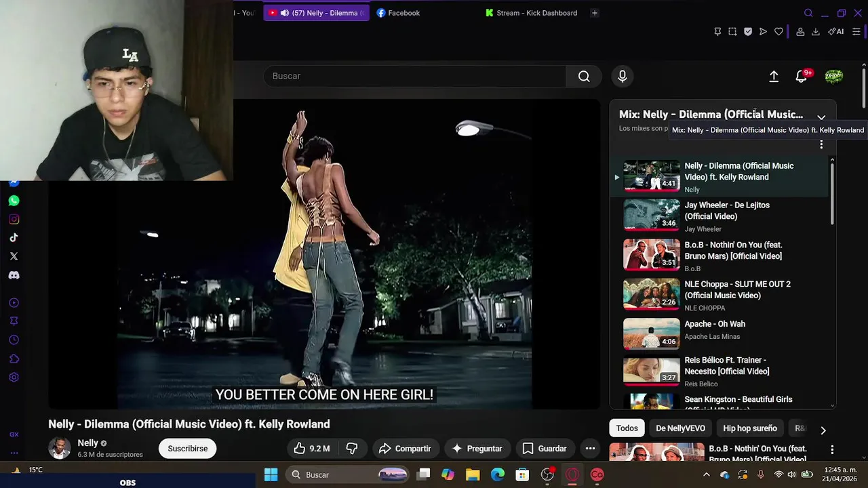Image resolution: width=868 pixels, height=488 pixels.
Task: Dislike the video with the thumbs-down button
Action: pyautogui.click(x=351, y=449)
